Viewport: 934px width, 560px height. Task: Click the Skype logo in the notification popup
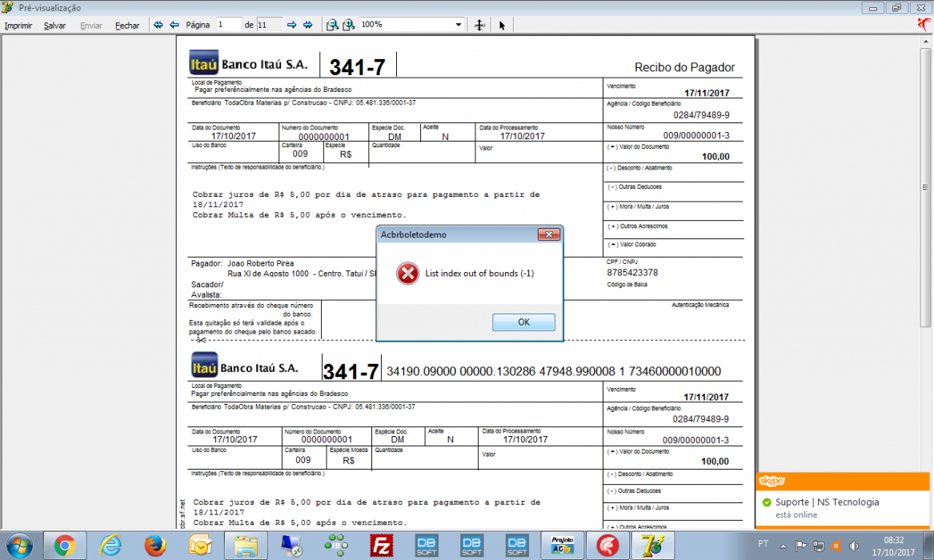[772, 481]
